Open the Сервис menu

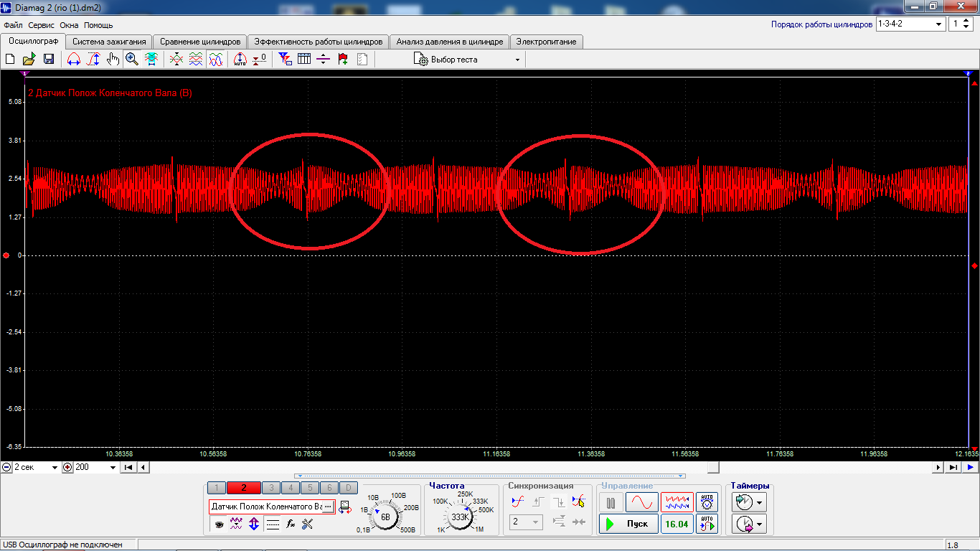coord(41,24)
